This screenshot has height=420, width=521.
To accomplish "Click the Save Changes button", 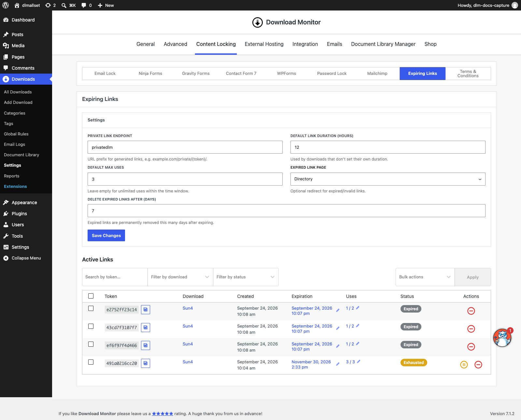I will point(106,235).
